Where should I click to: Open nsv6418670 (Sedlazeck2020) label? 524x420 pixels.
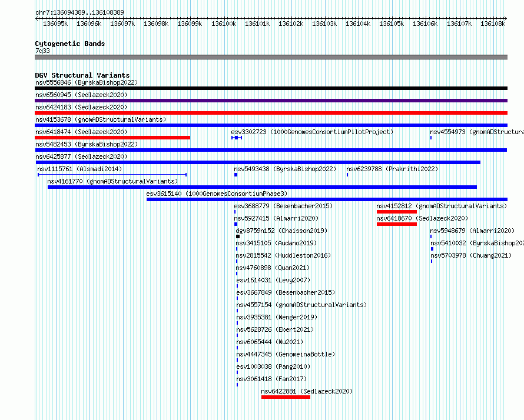pos(422,218)
